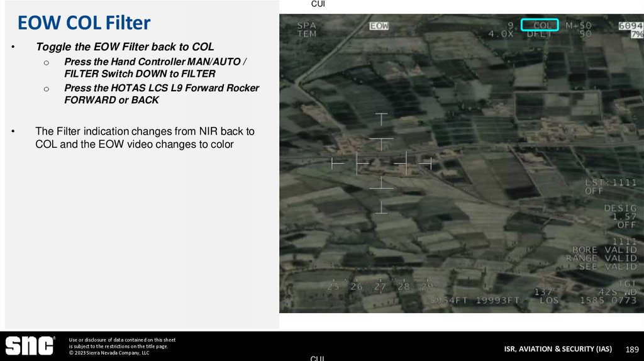
Task: Click the COL filter indication
Action: pos(540,25)
